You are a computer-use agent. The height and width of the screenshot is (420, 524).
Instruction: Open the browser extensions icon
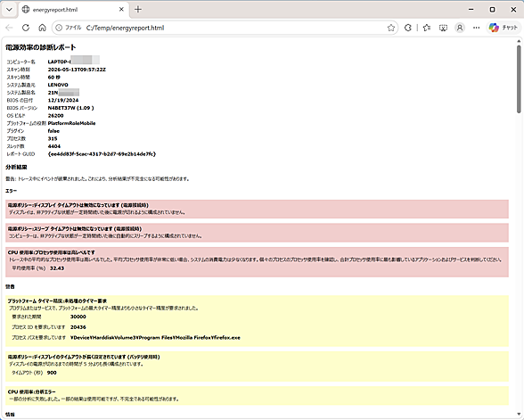[x=408, y=28]
